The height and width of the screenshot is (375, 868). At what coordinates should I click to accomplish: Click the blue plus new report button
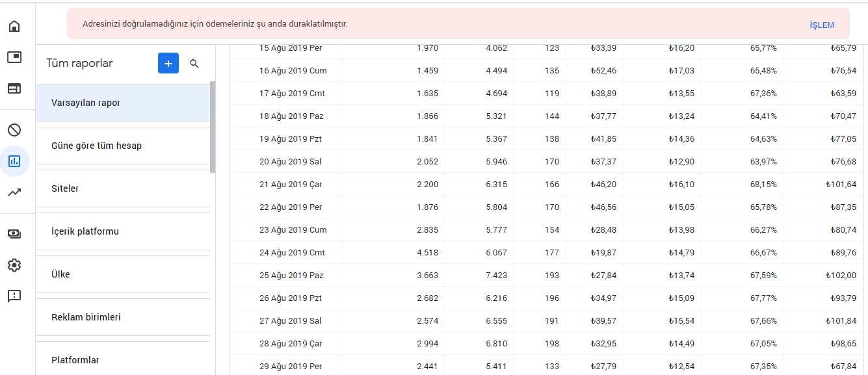point(168,63)
